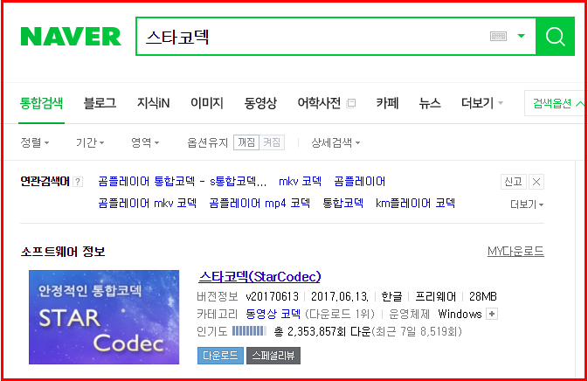Click the 소프트웨어 정보 heading
The height and width of the screenshot is (381, 588).
[x=63, y=252]
